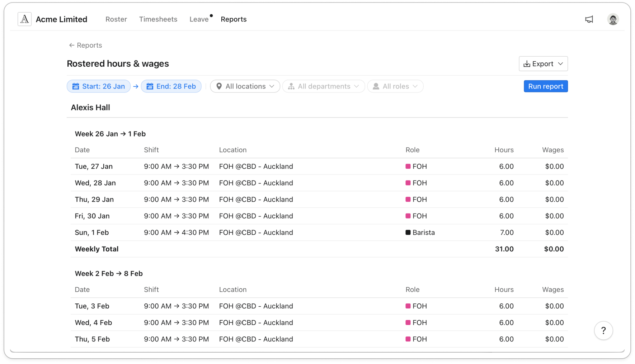Select the Tue, 27 Jan date cell

tap(94, 166)
